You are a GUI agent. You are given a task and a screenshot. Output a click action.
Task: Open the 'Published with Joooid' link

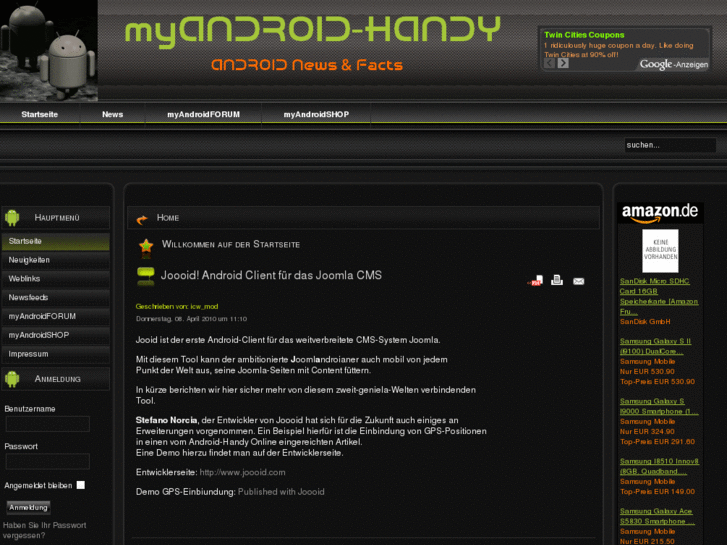pyautogui.click(x=281, y=492)
